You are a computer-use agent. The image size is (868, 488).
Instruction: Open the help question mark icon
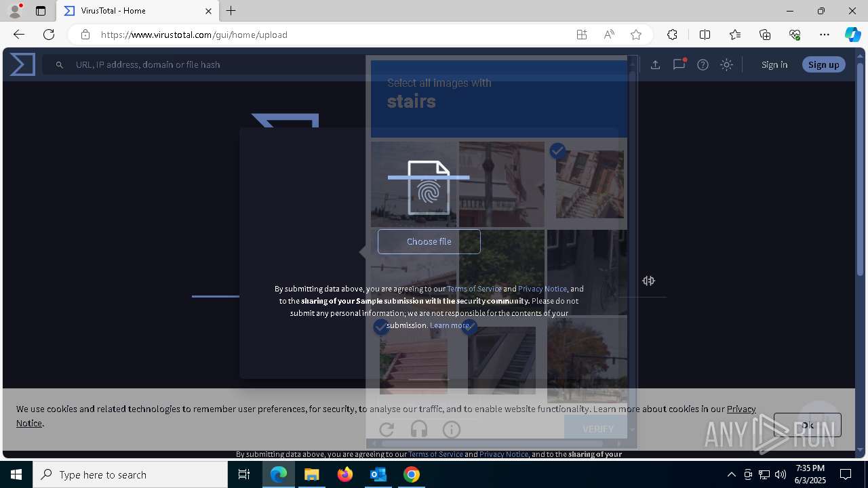703,64
